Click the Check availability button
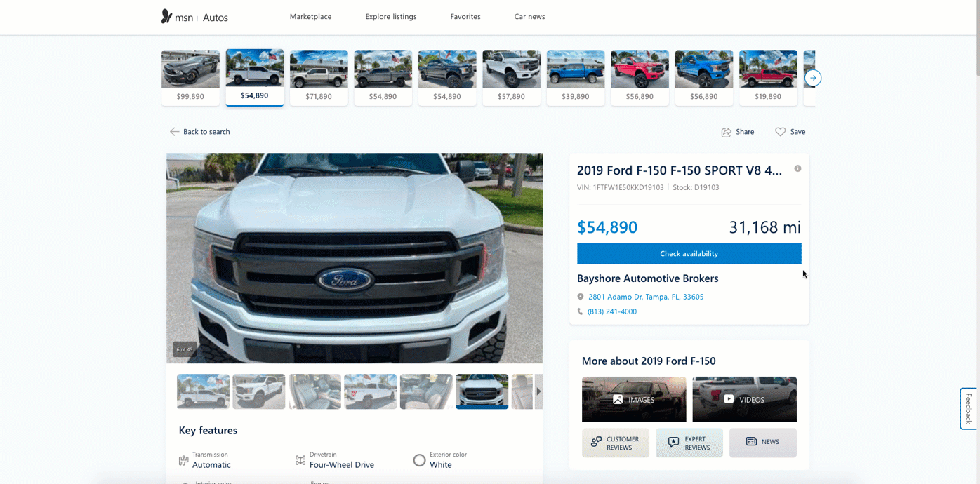The height and width of the screenshot is (484, 980). (689, 253)
